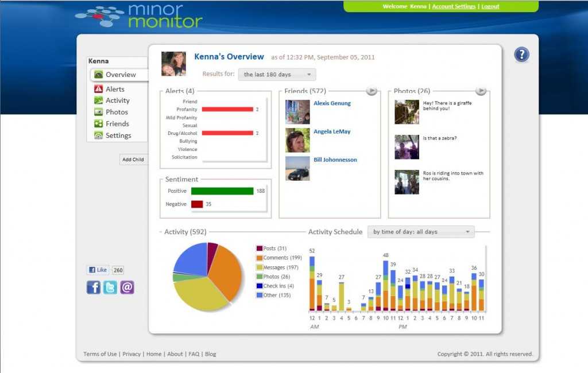Click the arrow icon next to Photos
This screenshot has height=373, width=588.
[481, 91]
